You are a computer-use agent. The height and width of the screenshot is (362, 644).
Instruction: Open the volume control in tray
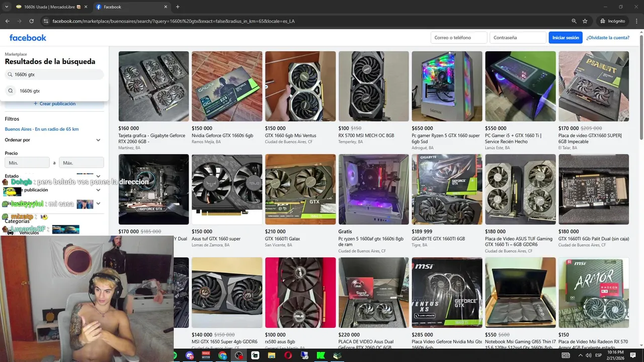[x=589, y=355]
